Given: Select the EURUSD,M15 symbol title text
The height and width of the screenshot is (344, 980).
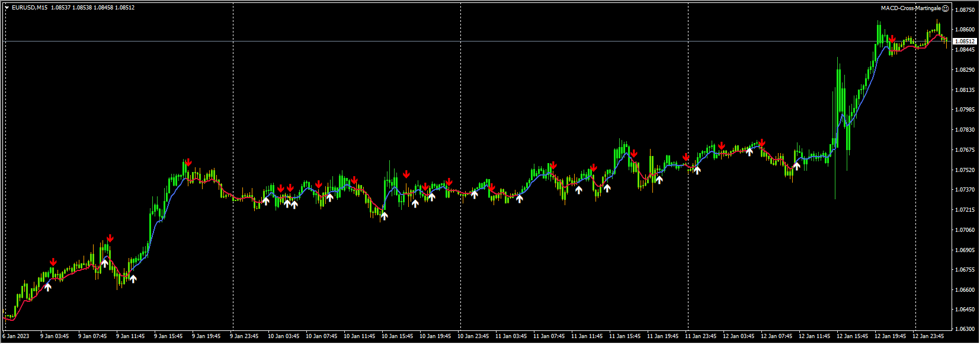Looking at the screenshot, I should 30,8.
